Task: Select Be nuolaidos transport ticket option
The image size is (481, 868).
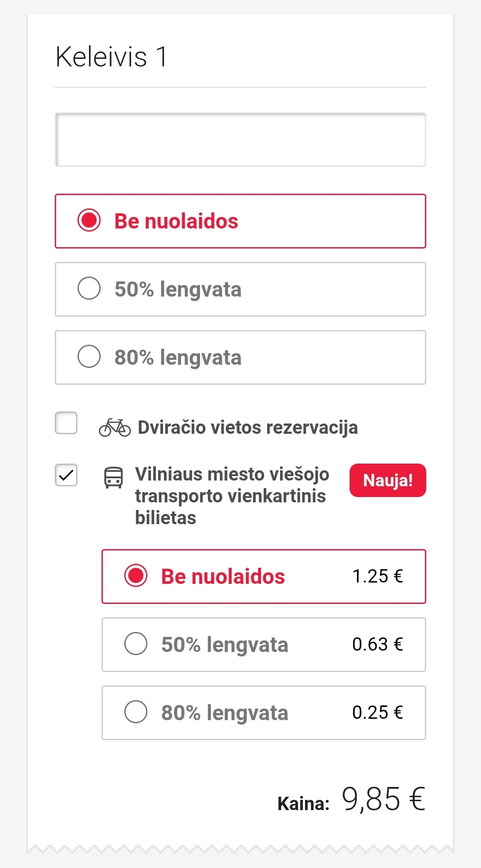Action: coord(136,575)
